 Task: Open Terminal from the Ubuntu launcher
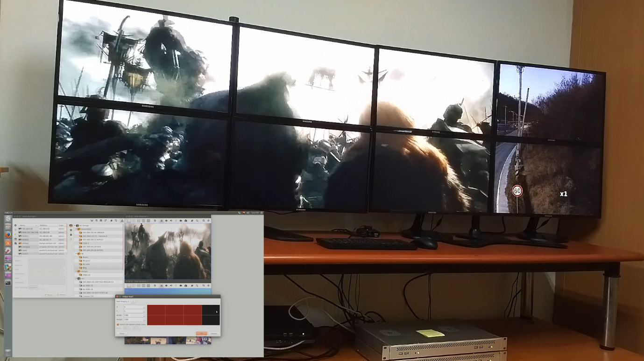click(8, 283)
